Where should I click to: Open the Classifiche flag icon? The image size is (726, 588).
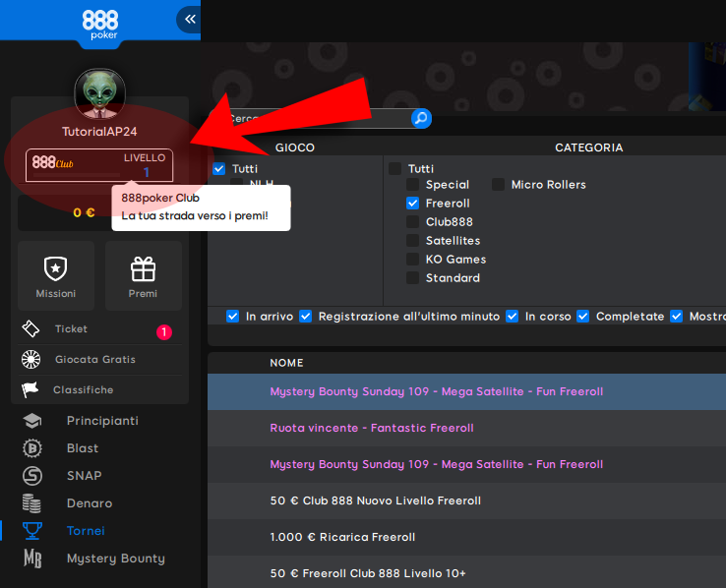click(30, 389)
